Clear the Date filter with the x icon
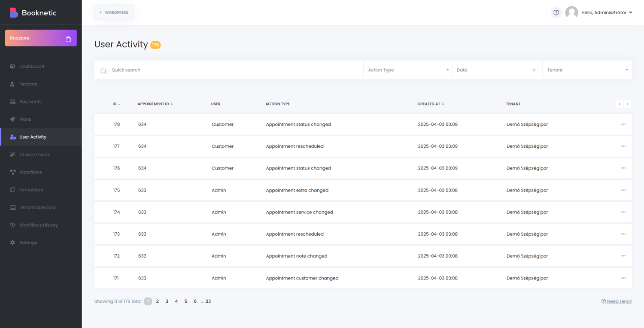This screenshot has height=328, width=644. point(534,70)
